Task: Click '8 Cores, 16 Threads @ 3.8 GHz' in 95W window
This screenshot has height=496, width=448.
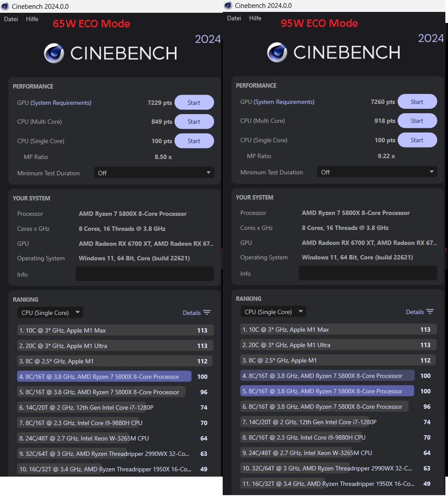Action: click(x=345, y=228)
